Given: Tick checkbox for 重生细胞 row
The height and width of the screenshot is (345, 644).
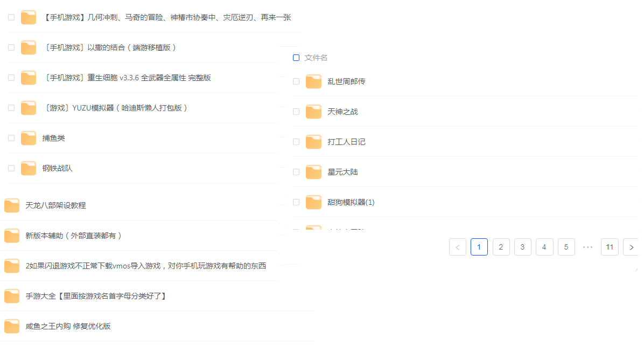Looking at the screenshot, I should [11, 78].
